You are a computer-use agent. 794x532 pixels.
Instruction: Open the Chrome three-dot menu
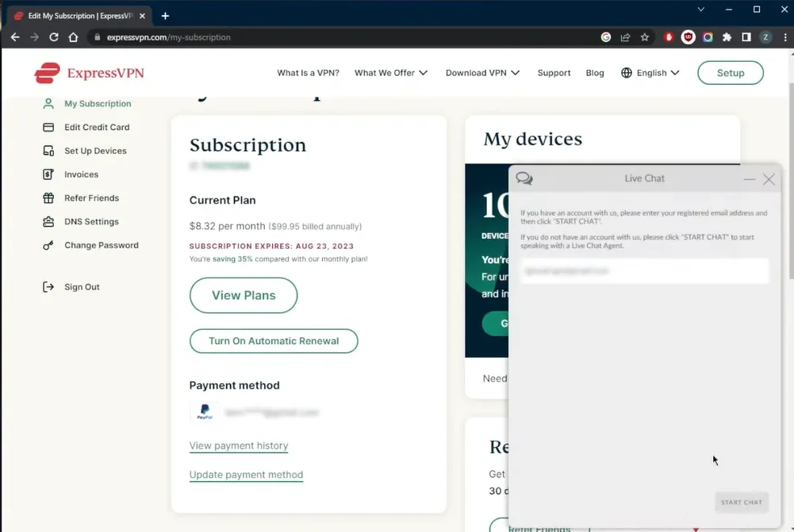785,37
